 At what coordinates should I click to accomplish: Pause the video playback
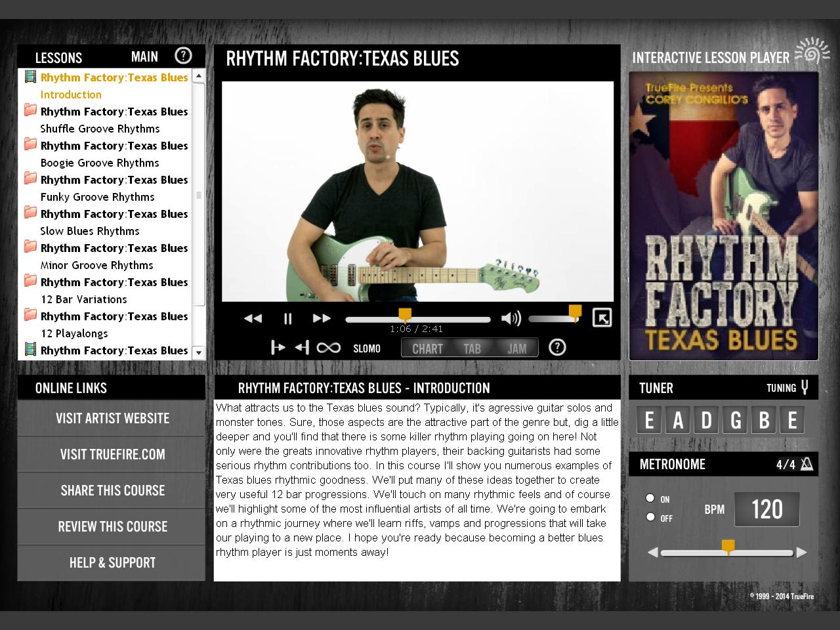coord(287,318)
